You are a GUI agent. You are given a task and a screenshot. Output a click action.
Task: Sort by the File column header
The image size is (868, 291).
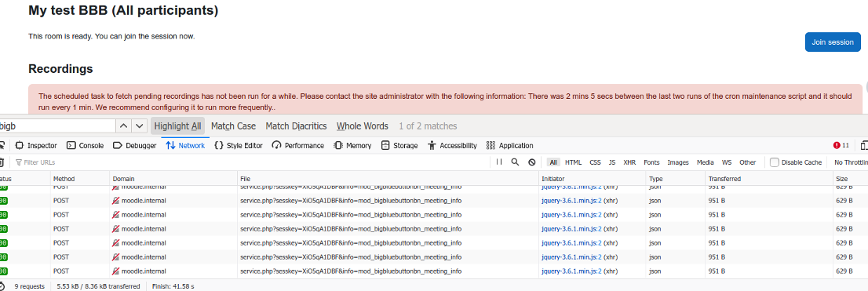click(x=388, y=179)
